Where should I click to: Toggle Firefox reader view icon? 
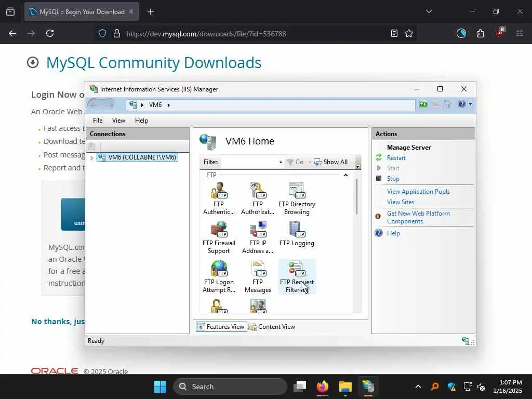click(394, 33)
